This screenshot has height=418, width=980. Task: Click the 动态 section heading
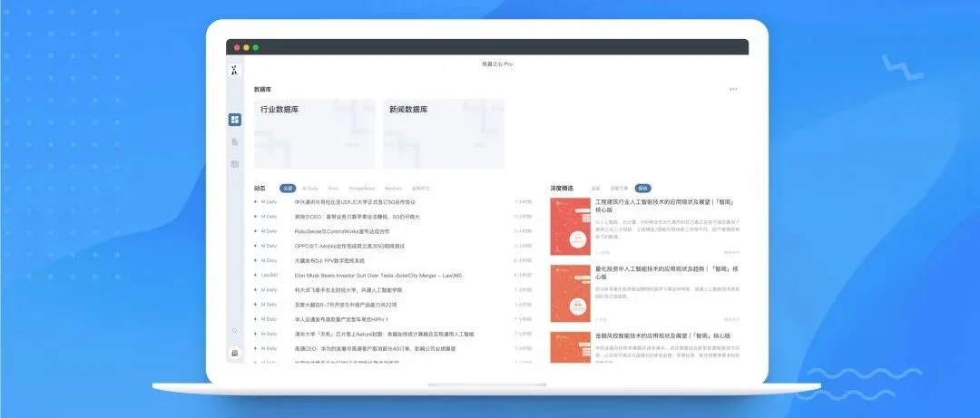tap(260, 188)
